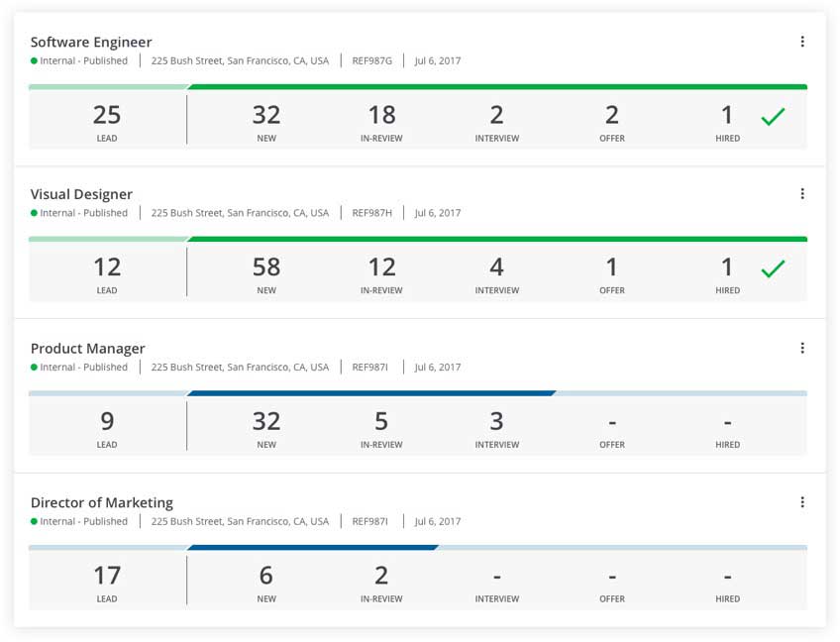Open the Visual Designer kebab menu
This screenshot has height=642, width=840.
click(x=801, y=194)
